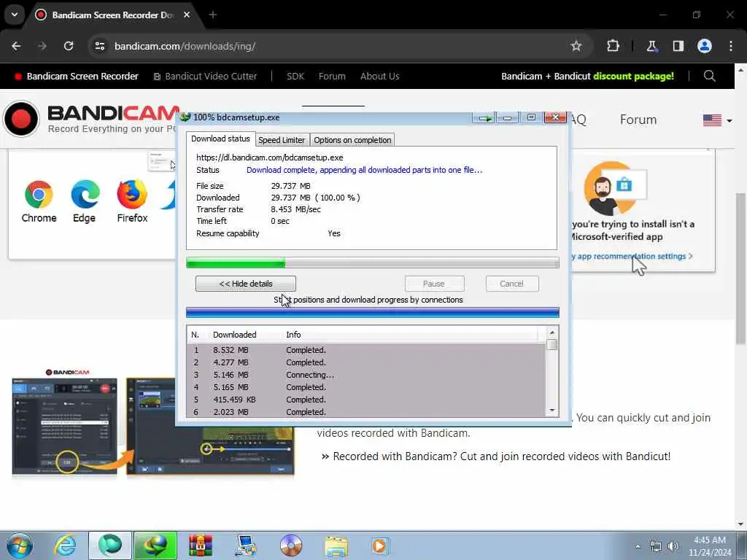
Task: Open the Chrome Labs flask icon
Action: click(x=651, y=46)
